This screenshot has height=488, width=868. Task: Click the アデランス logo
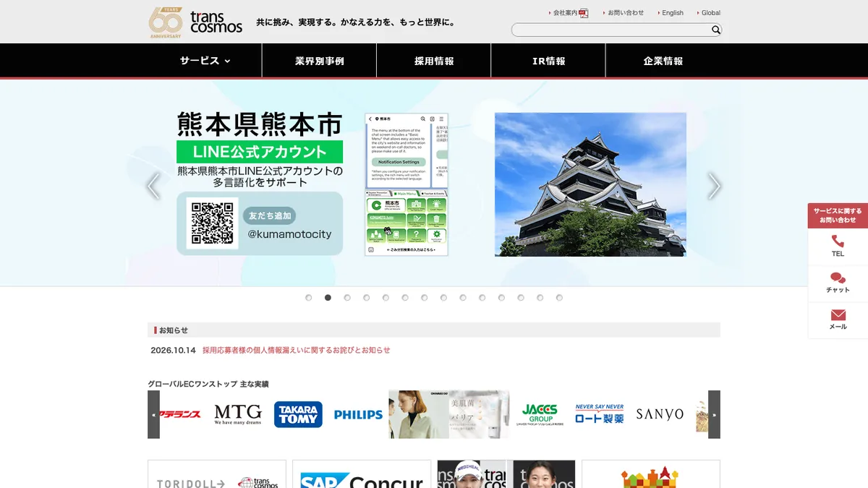(x=180, y=414)
